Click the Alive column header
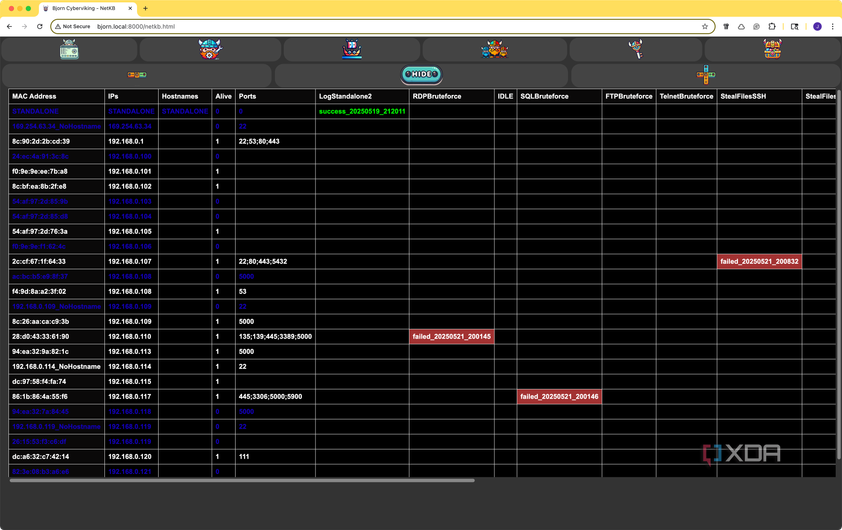Screen dimensions: 842x530 click(x=223, y=96)
